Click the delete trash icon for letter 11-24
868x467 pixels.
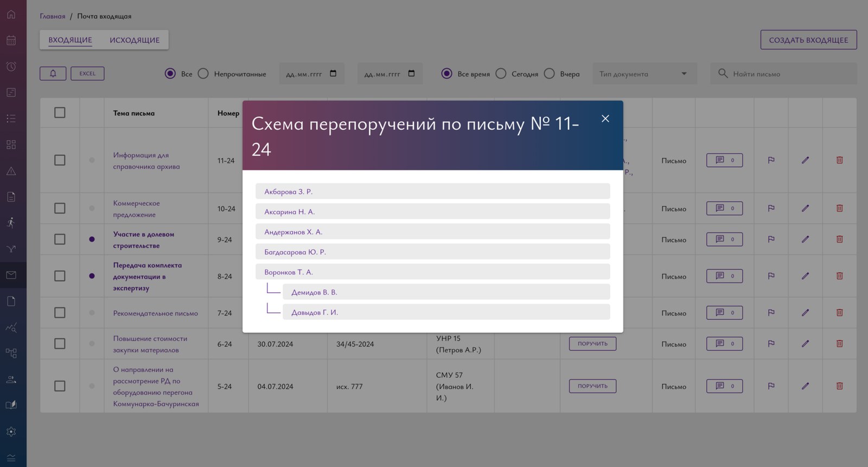tap(840, 160)
